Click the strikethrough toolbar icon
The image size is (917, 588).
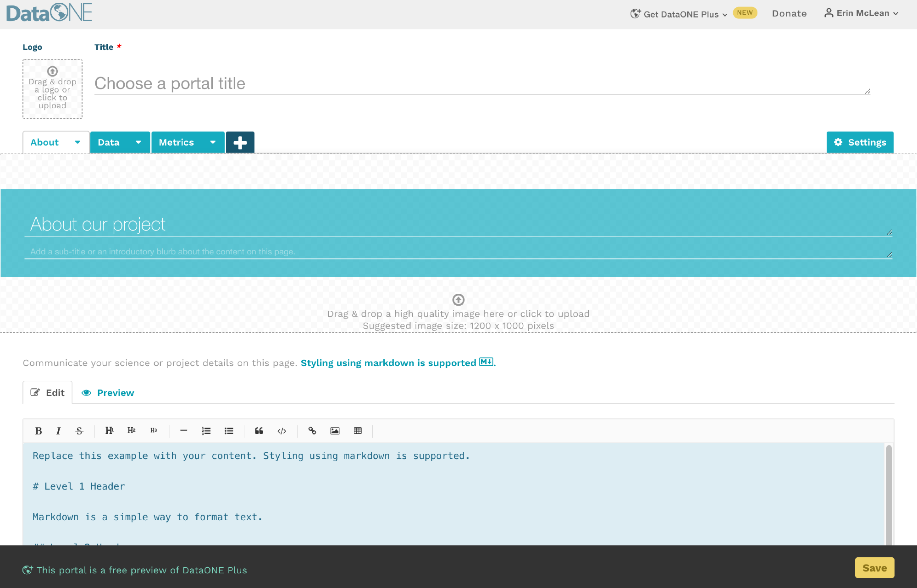point(79,431)
